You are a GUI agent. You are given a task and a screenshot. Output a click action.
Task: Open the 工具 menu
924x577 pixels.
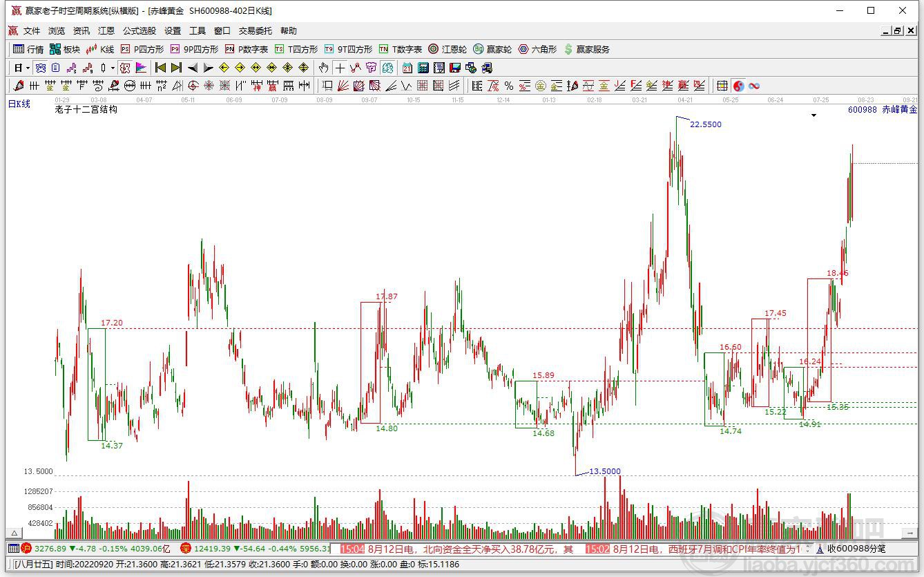(198, 30)
